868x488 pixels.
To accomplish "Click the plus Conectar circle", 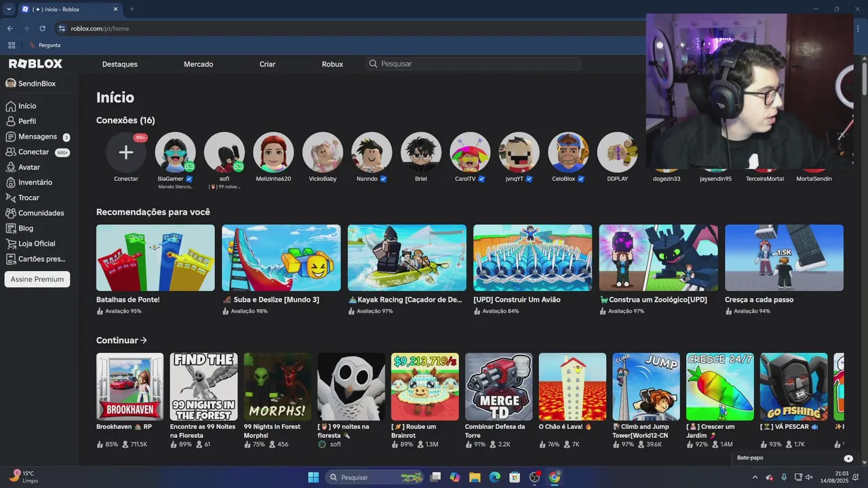I will tap(126, 152).
